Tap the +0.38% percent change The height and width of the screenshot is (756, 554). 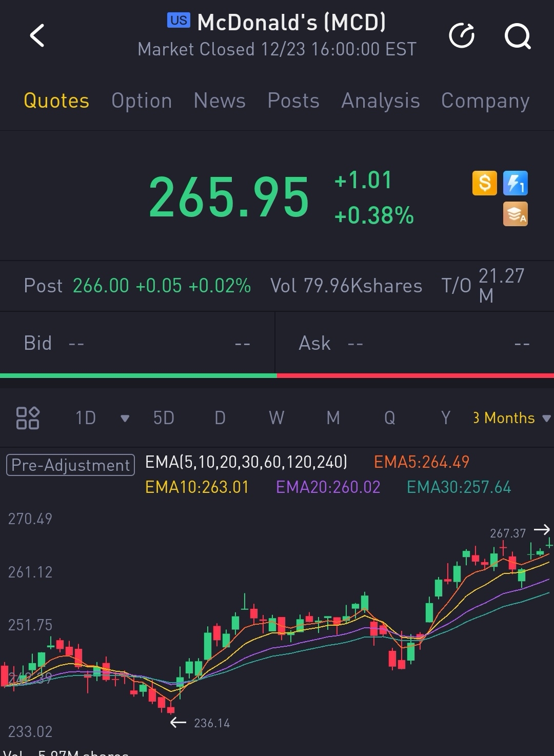point(374,215)
